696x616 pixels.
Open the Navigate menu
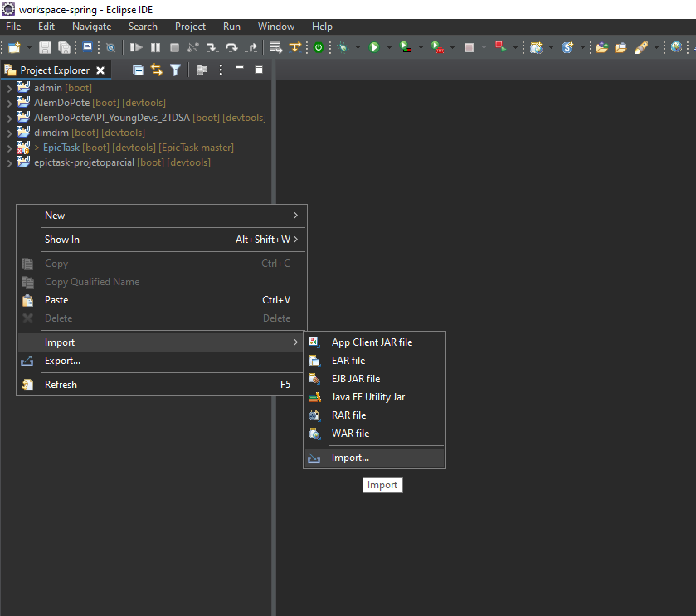point(91,27)
